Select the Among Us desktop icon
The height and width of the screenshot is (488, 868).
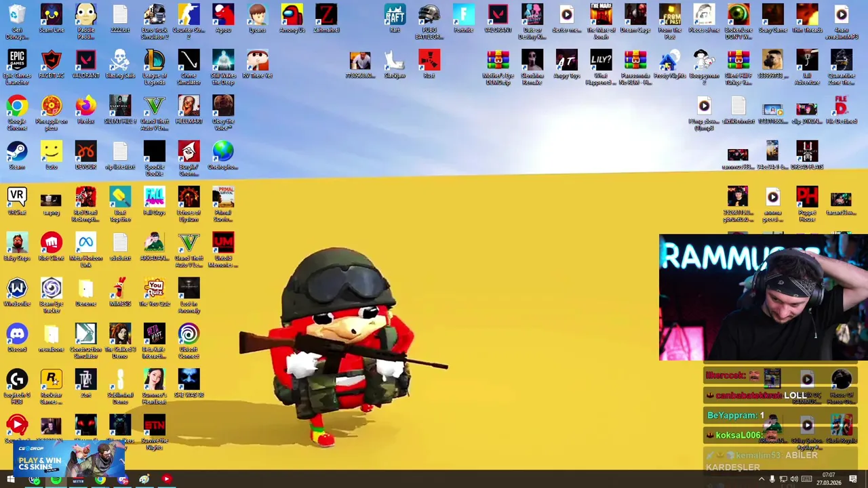click(x=292, y=19)
